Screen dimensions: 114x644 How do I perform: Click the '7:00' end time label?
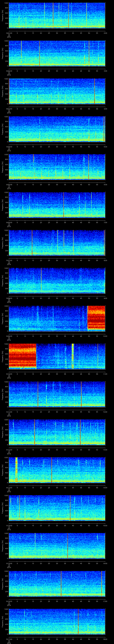(105, 223)
